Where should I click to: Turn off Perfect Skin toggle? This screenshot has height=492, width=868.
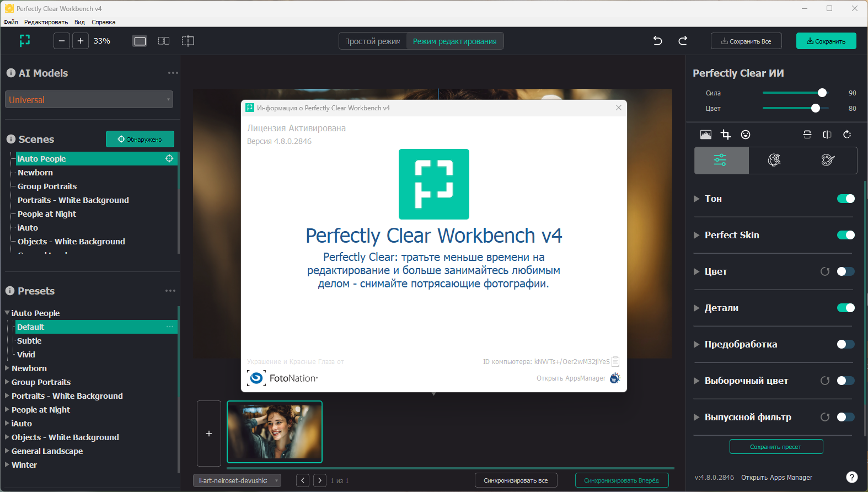pos(845,235)
